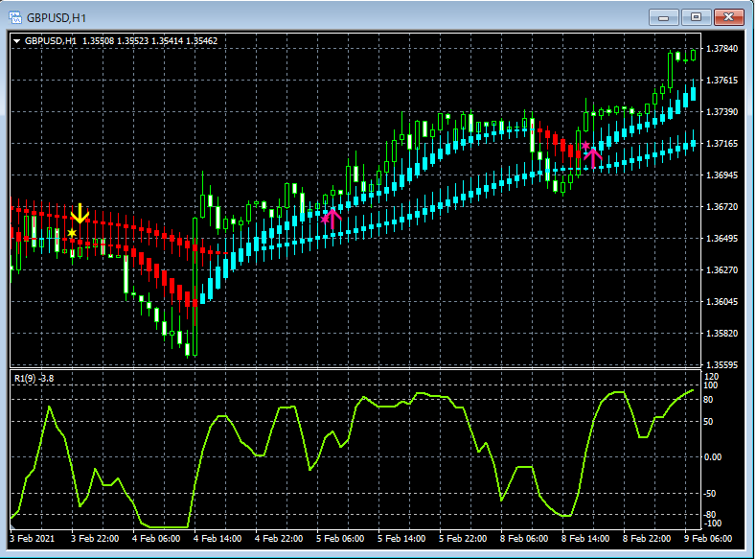The width and height of the screenshot is (756, 559).
Task: Click the yellow down arrow sell signal
Action: (80, 213)
